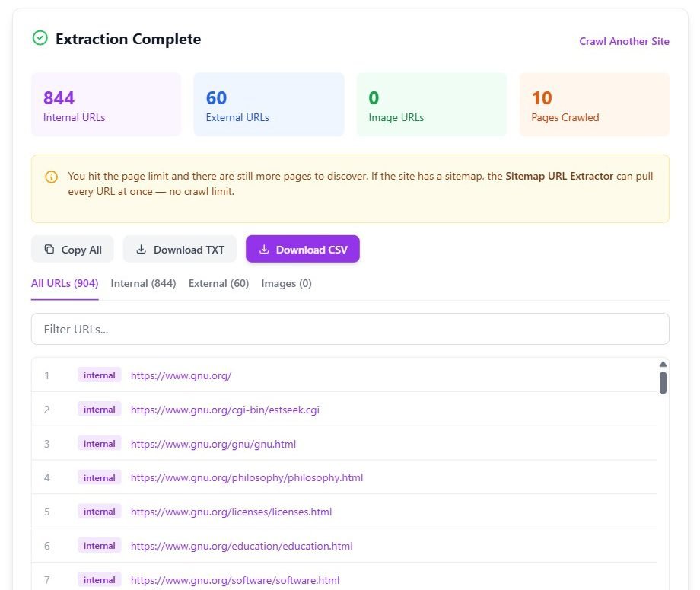The image size is (700, 590).
Task: Click the internal badge in row 6
Action: click(x=99, y=546)
